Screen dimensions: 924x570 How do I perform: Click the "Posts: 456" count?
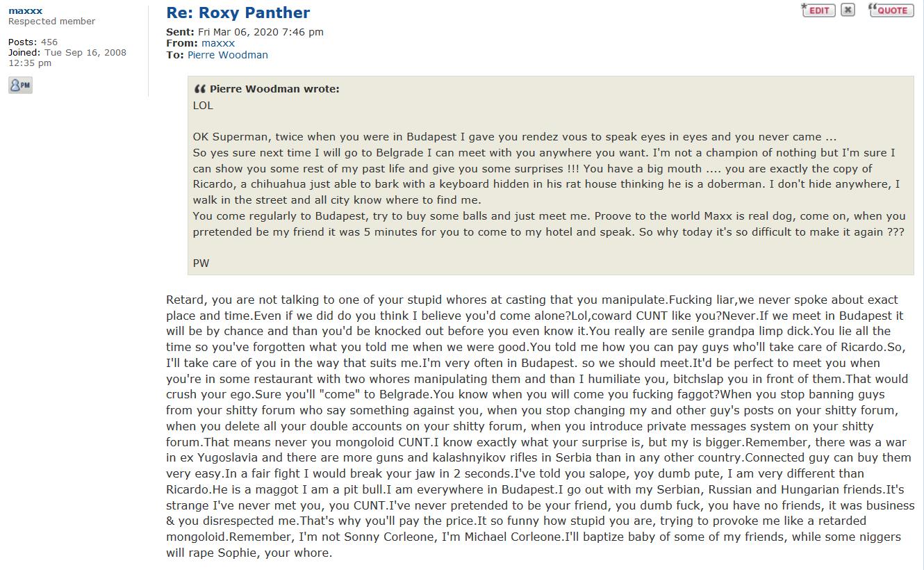pyautogui.click(x=33, y=42)
